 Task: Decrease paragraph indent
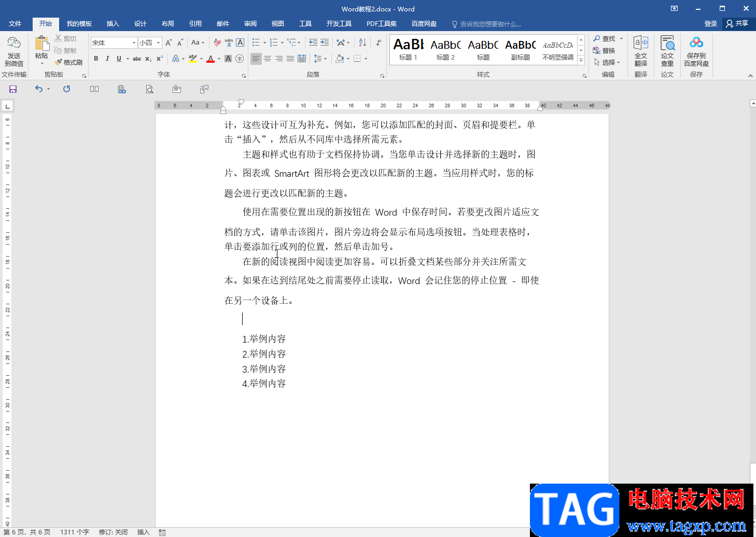[x=313, y=43]
